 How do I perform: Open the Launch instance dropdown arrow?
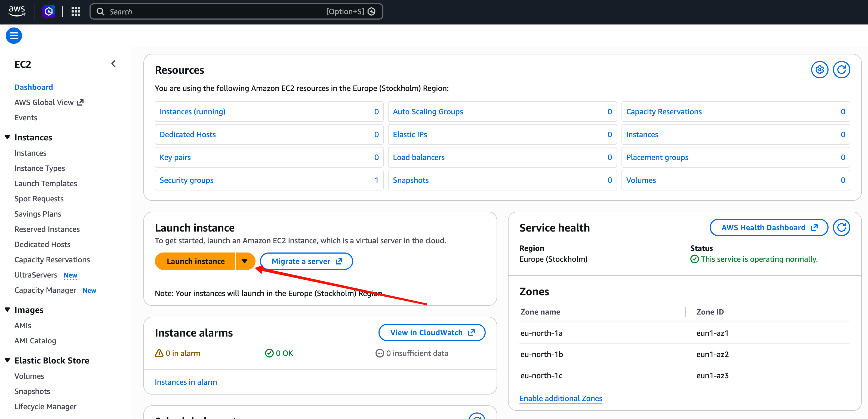[x=245, y=261]
